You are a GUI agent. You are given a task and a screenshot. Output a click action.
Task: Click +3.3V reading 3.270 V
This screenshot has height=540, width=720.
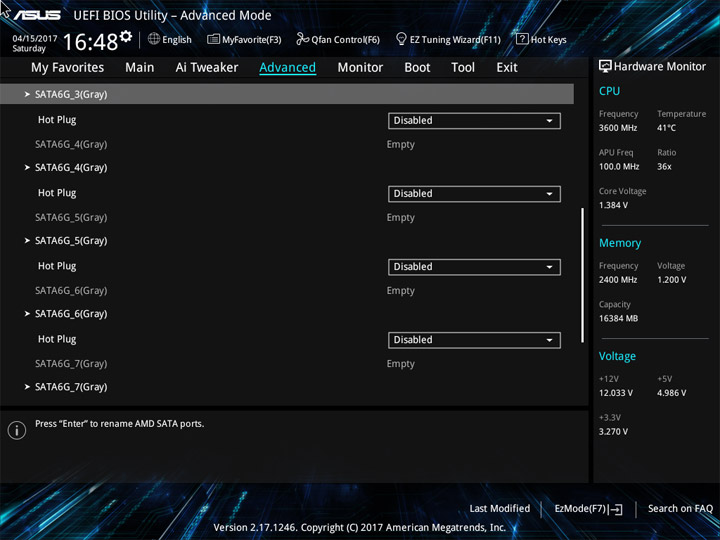[x=613, y=432]
